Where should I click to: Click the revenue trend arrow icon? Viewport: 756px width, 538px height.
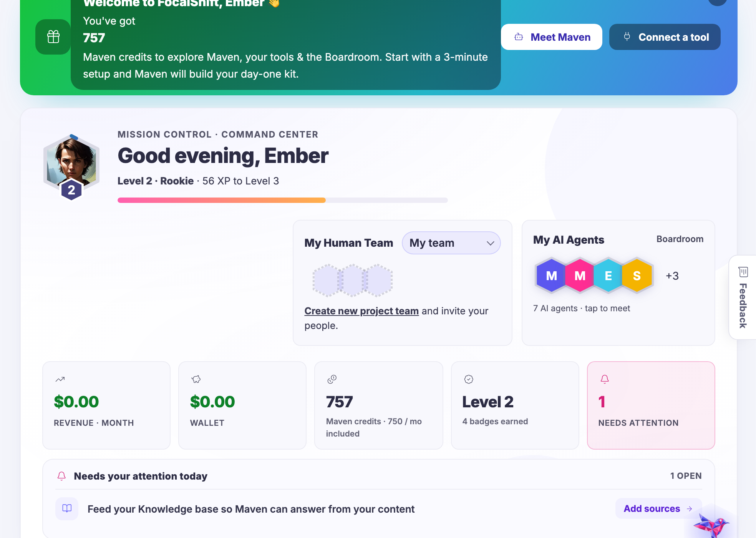60,379
